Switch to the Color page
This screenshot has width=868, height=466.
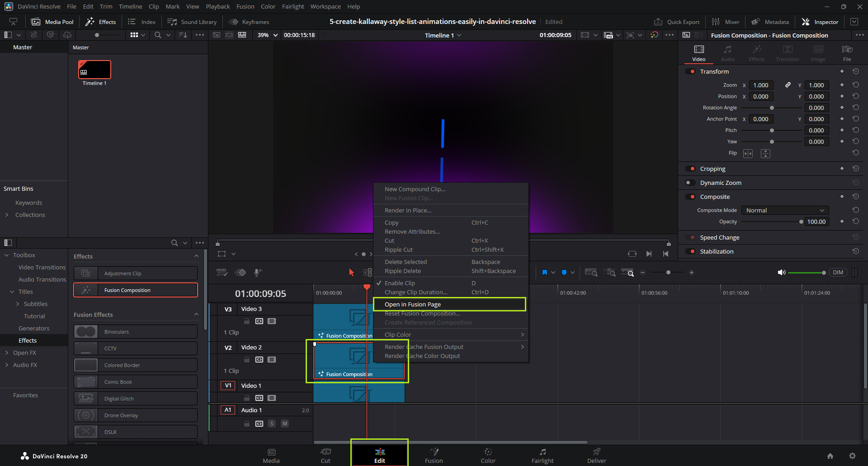click(x=488, y=455)
